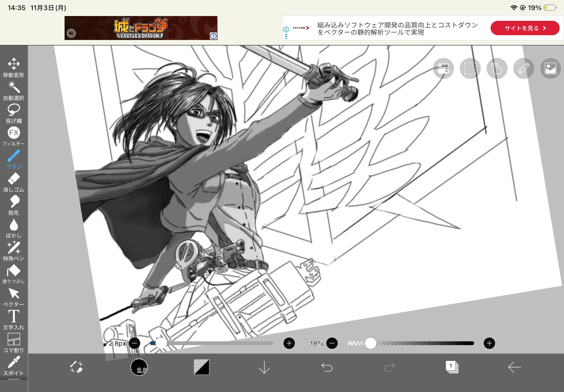The width and height of the screenshot is (564, 392).
Task: Tap the Wi-Fi status icon
Action: click(513, 8)
